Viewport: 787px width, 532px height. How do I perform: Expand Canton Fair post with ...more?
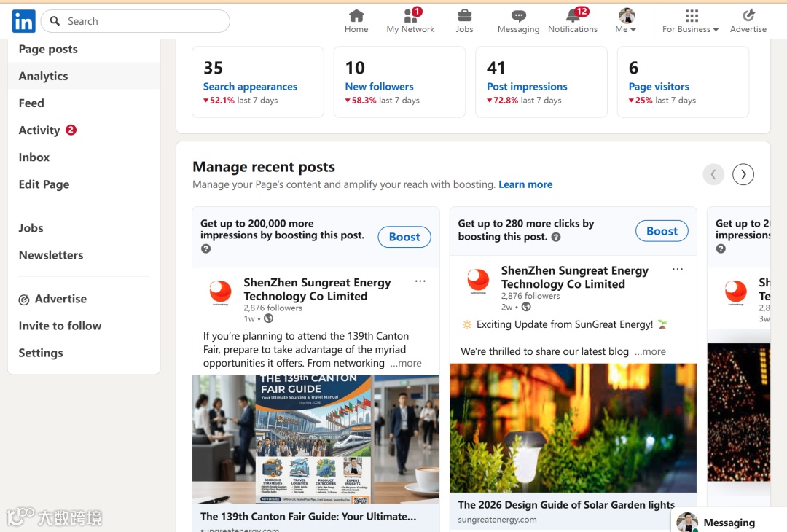pos(406,363)
